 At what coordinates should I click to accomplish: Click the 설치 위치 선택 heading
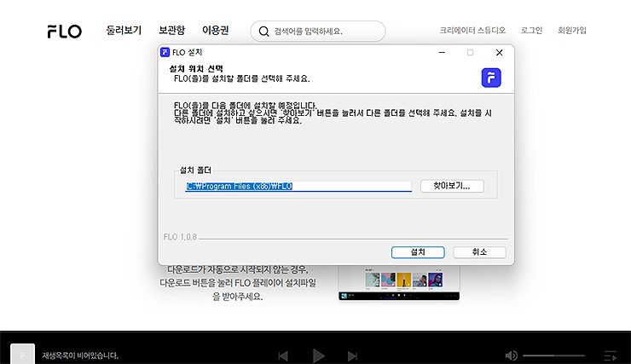tap(196, 69)
